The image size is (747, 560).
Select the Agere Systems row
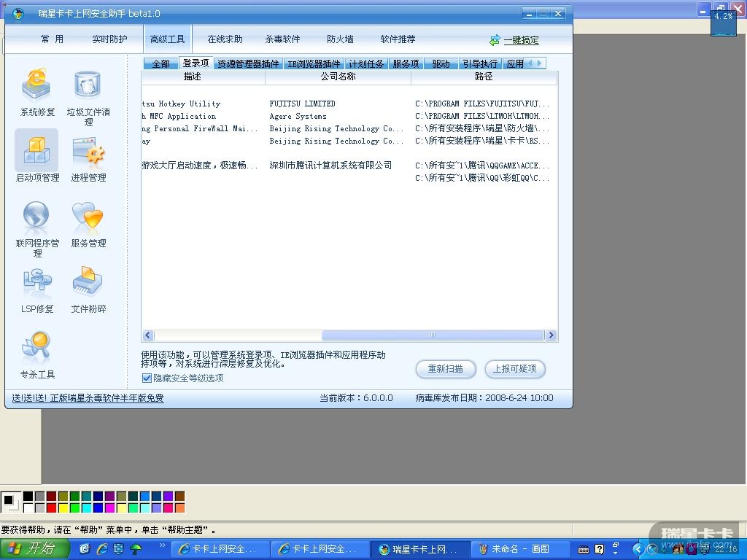tap(349, 116)
